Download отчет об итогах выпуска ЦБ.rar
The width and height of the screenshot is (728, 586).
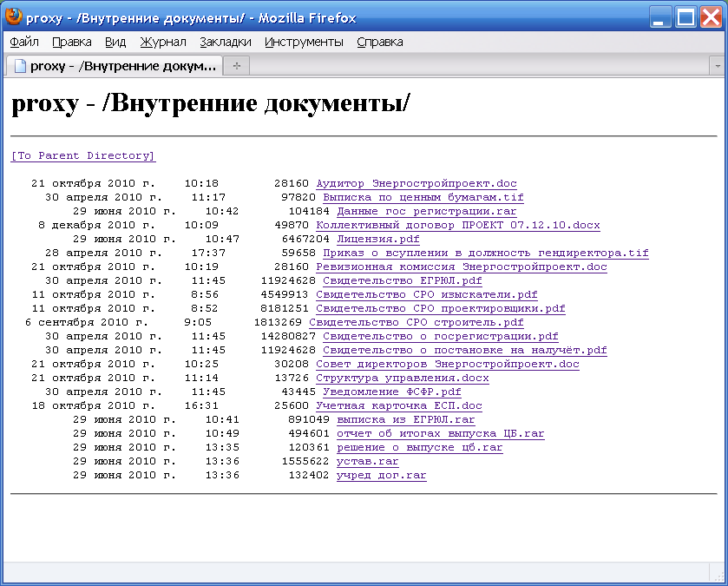coord(441,434)
